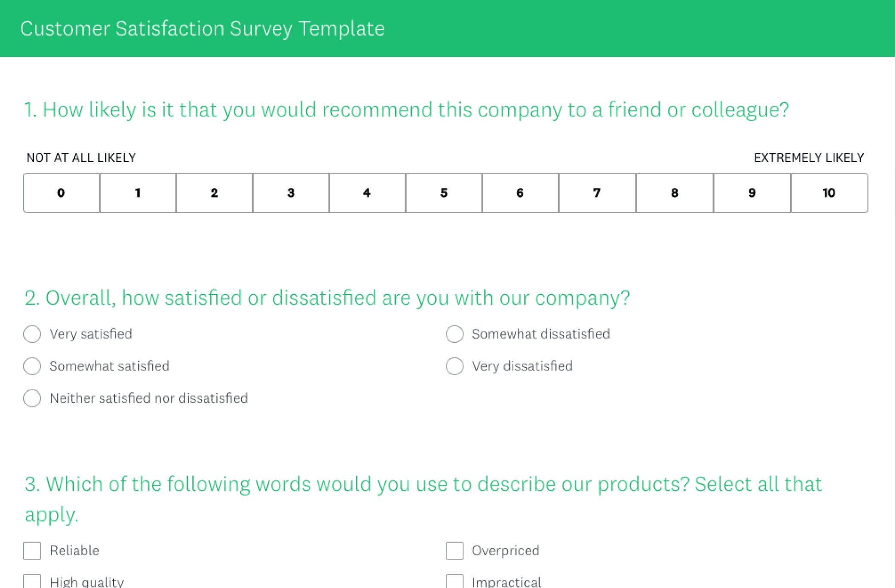The image size is (896, 588).
Task: Select Neither satisfied nor dissatisfied
Action: tap(32, 398)
